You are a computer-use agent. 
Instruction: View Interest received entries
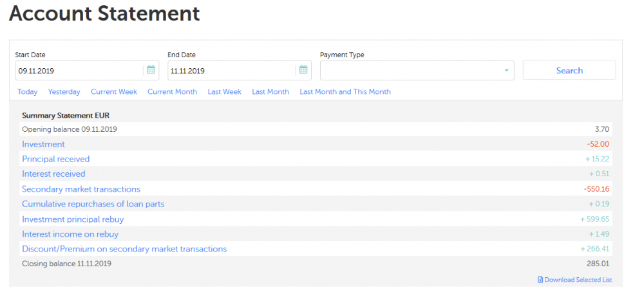click(x=53, y=174)
